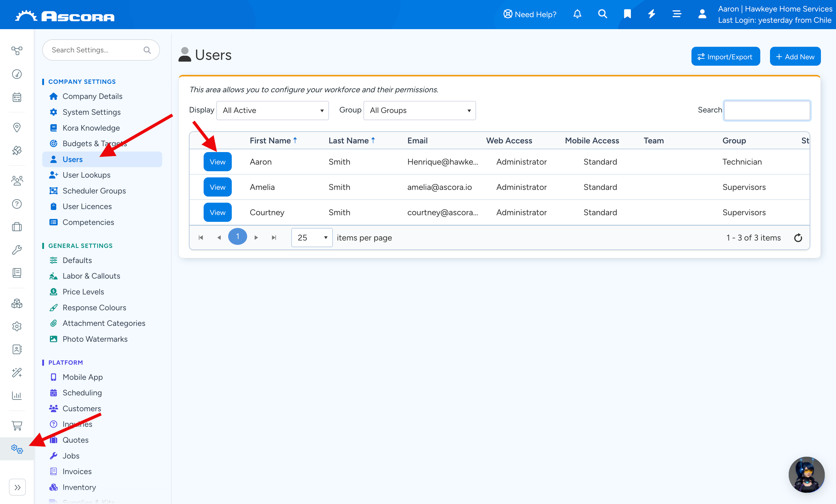Open the stacked boxes icon in left rail
Screen dimensions: 836x504
17,303
